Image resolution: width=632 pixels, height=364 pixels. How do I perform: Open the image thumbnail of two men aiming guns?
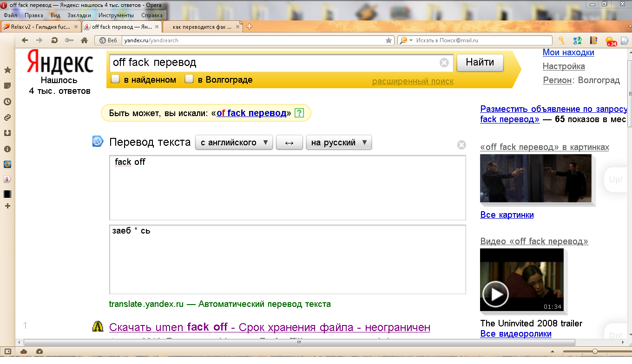click(x=536, y=178)
